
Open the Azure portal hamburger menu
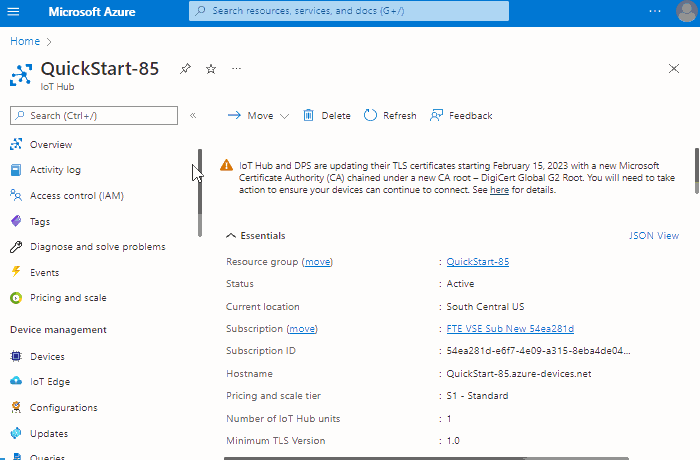[13, 11]
